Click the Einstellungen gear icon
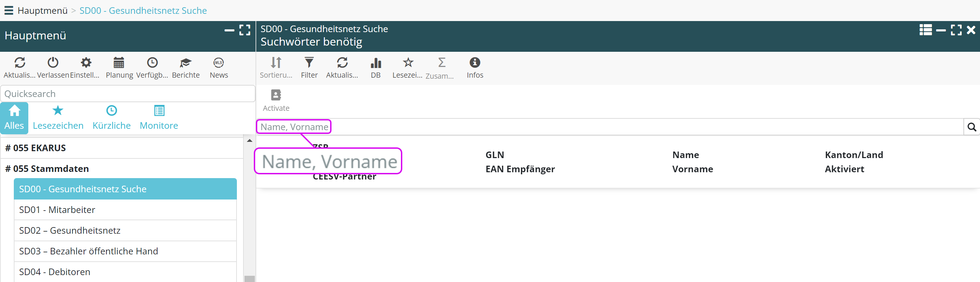This screenshot has width=980, height=282. coord(86,63)
